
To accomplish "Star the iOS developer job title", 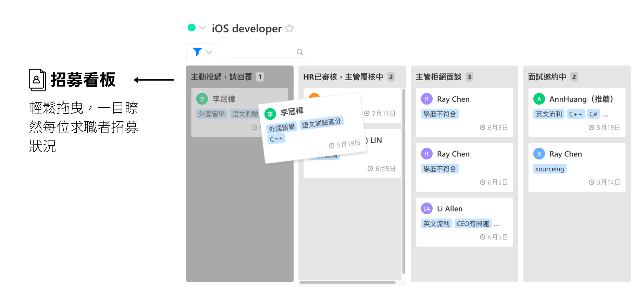I will pos(289,28).
